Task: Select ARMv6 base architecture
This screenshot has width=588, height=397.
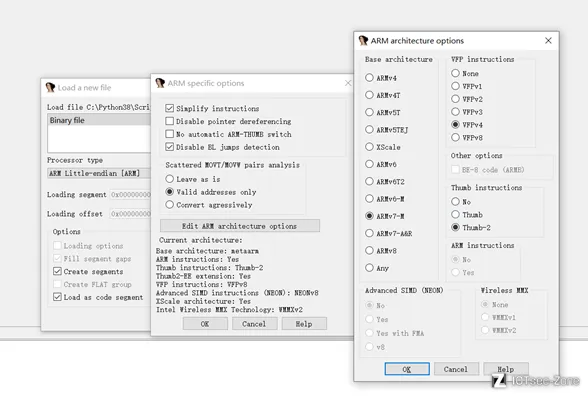Action: pyautogui.click(x=369, y=164)
